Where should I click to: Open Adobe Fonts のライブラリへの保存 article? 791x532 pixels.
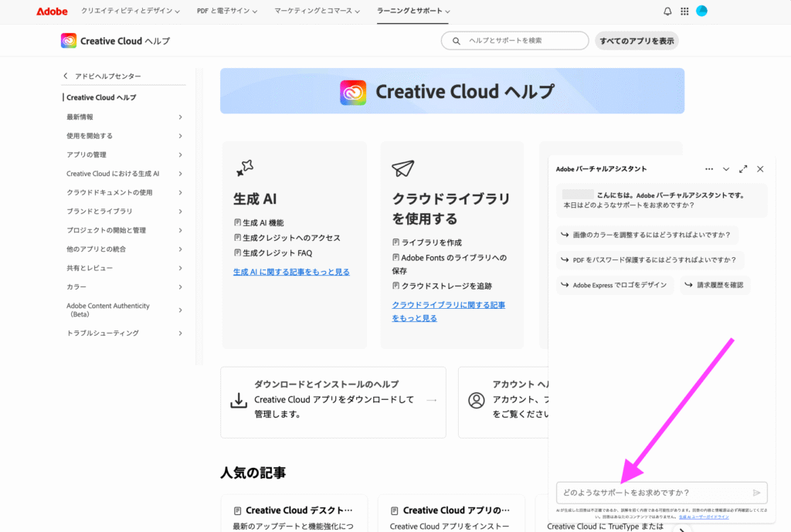coord(450,264)
